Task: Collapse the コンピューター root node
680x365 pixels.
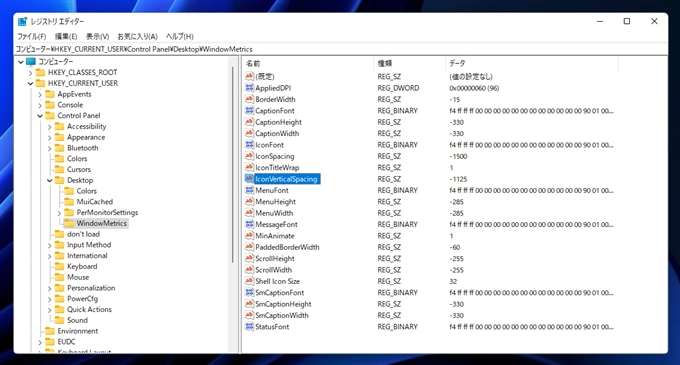Action: [x=21, y=62]
